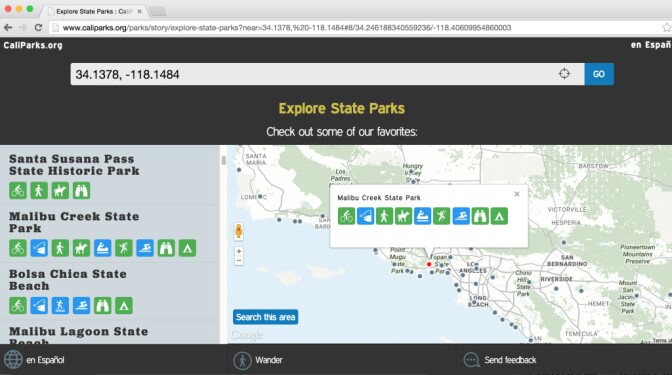Bookmark page with star icon

click(666, 28)
